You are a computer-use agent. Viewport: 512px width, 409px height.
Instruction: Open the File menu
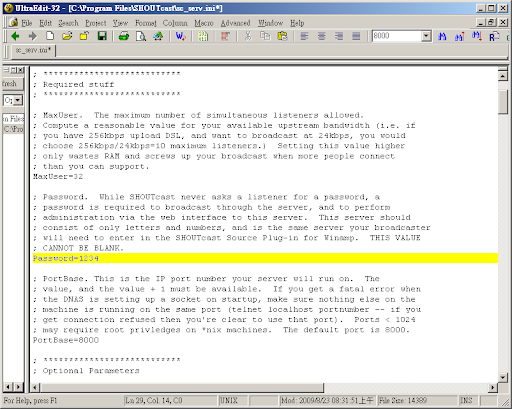[x=27, y=23]
